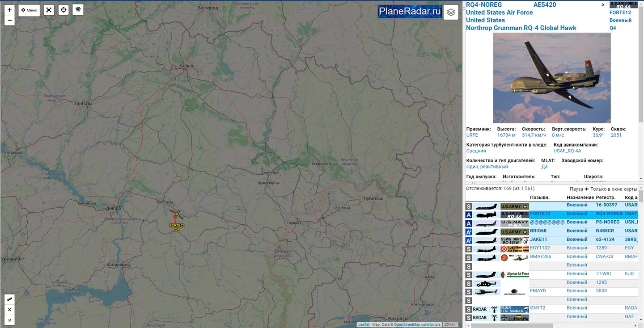
Task: Click the Aerospatiale logo on the FMAYD row
Action: [515, 292]
